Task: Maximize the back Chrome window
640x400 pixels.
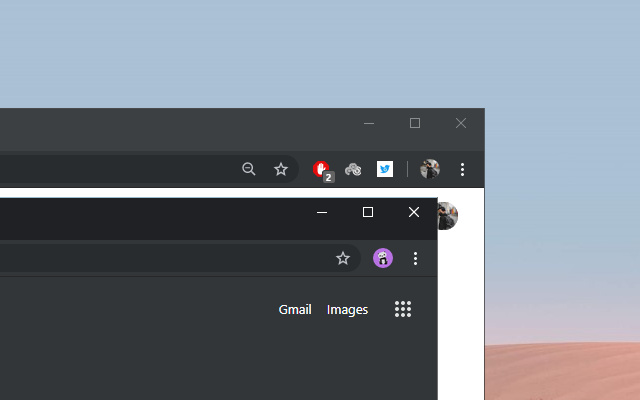Action: (415, 123)
